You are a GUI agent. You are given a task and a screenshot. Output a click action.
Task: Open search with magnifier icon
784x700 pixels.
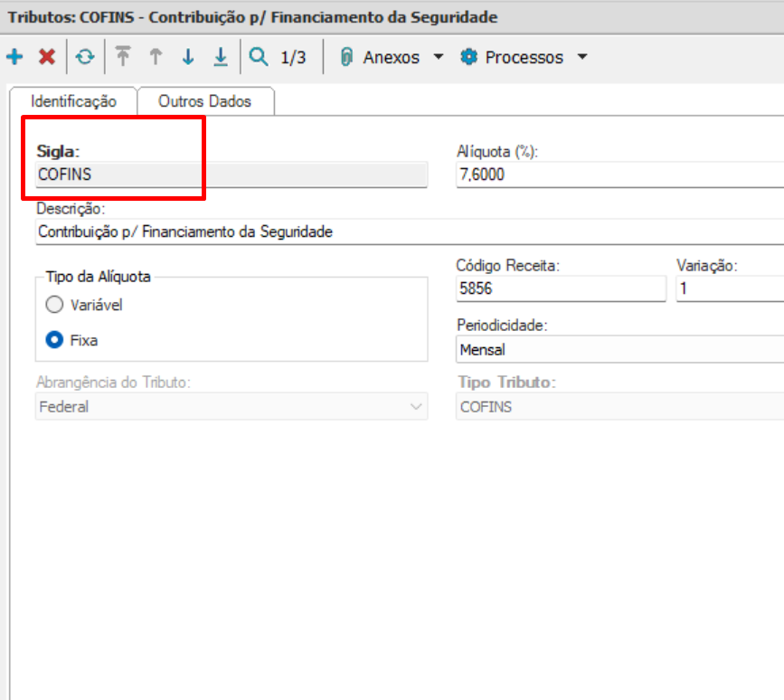(x=259, y=56)
